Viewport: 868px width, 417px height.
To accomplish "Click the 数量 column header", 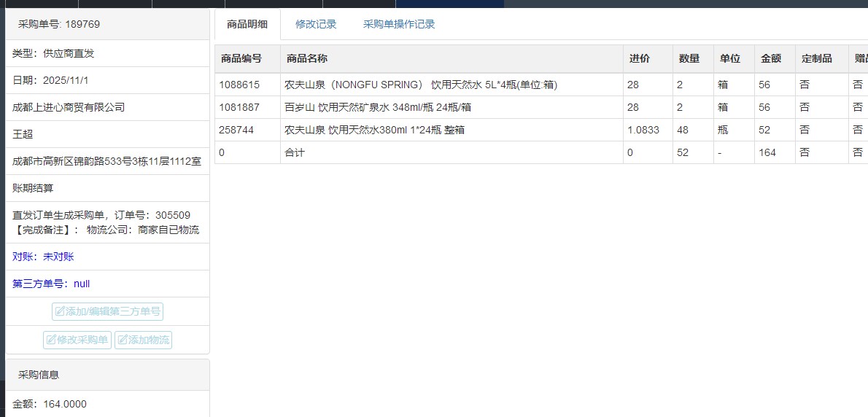I will 689,58.
